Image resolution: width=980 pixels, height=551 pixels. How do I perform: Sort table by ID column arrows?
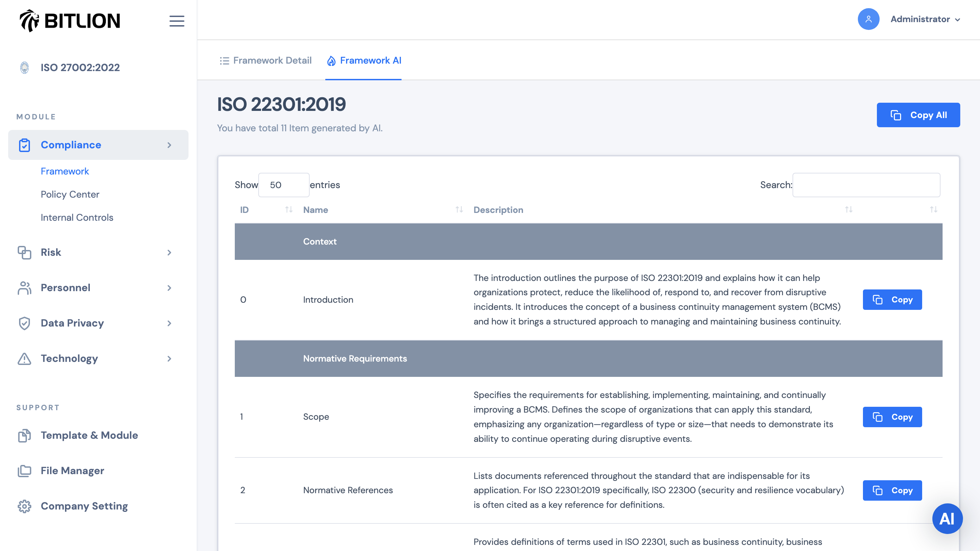click(x=289, y=210)
